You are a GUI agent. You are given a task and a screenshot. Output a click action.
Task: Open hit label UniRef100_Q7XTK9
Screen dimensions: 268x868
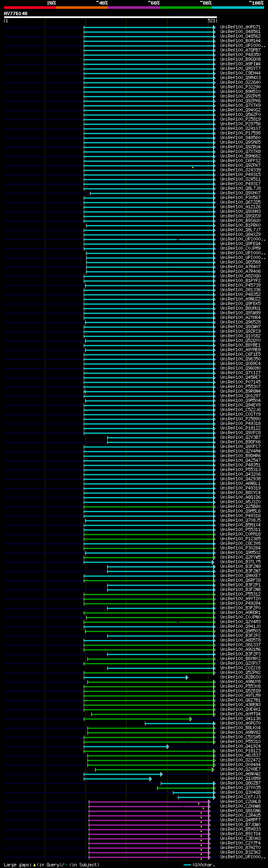240,105
